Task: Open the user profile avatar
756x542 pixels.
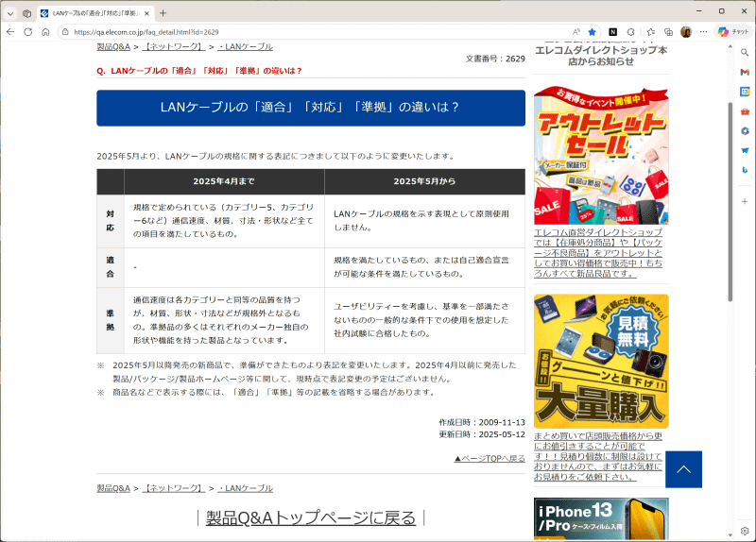Action: [x=686, y=32]
